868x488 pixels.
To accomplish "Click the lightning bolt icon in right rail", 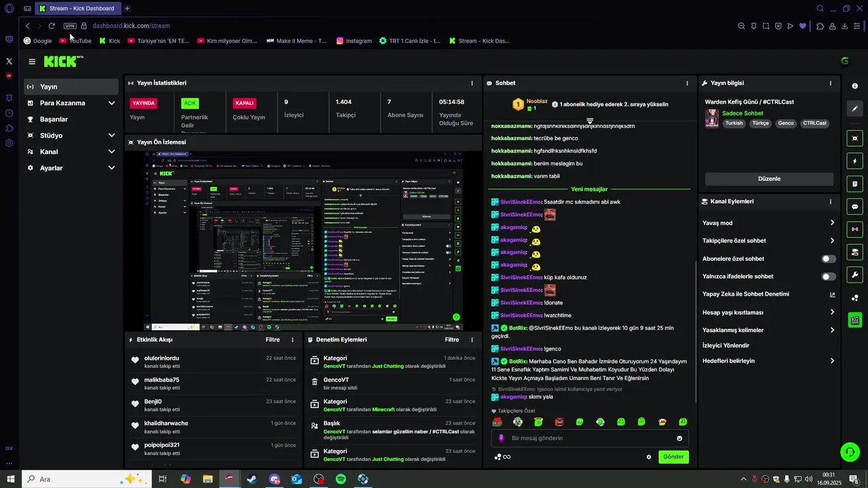I will point(854,161).
